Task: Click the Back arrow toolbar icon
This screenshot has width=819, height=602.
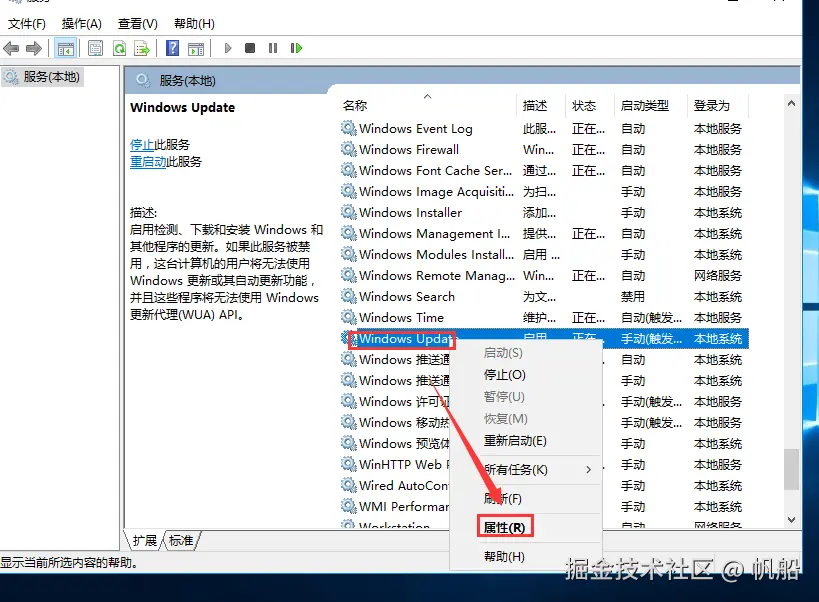Action: [x=11, y=49]
